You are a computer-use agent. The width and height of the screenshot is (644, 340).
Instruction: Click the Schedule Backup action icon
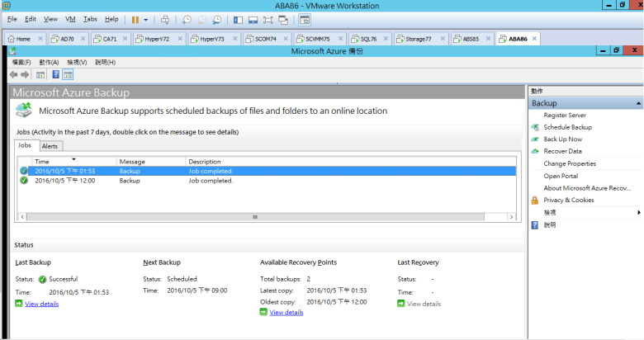coord(536,128)
